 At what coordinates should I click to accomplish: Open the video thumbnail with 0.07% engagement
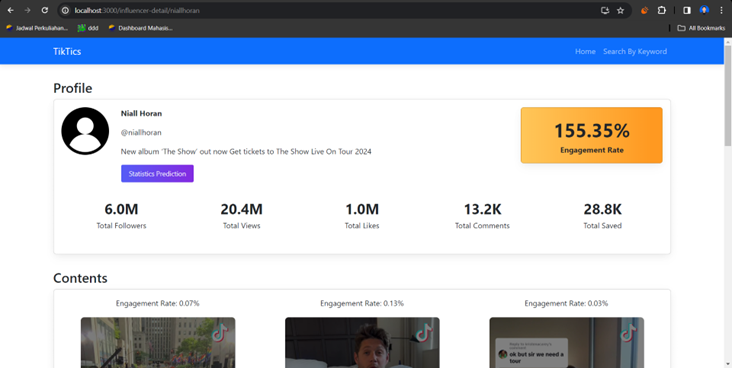(158, 343)
